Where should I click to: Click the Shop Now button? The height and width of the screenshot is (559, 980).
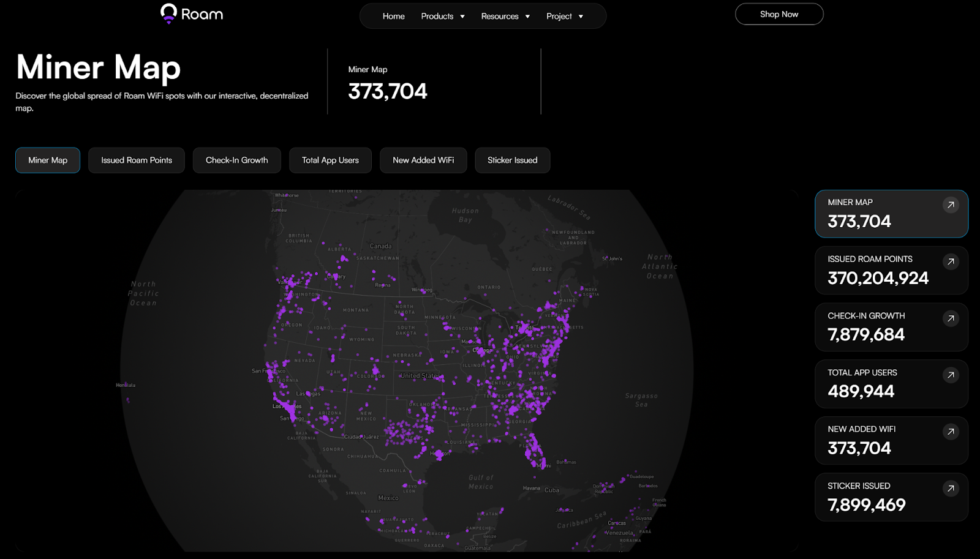[779, 14]
